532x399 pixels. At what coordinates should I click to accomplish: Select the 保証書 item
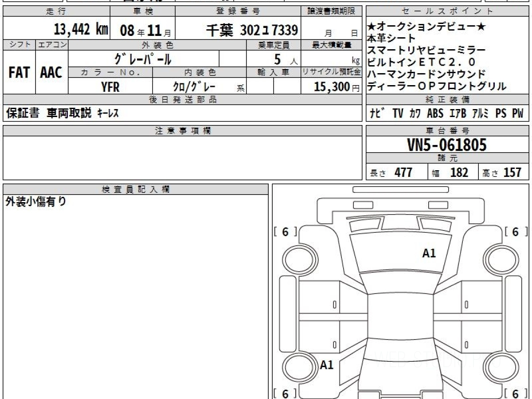pos(23,113)
